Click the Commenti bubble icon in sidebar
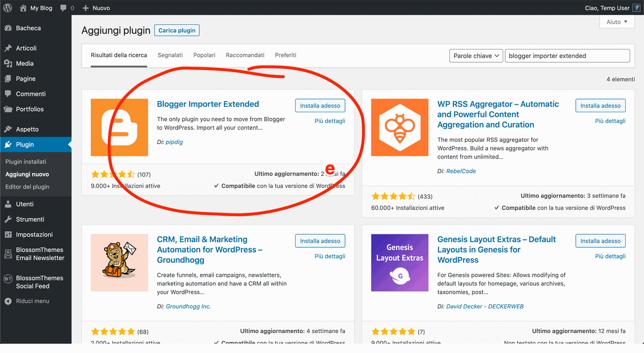 click(x=8, y=94)
